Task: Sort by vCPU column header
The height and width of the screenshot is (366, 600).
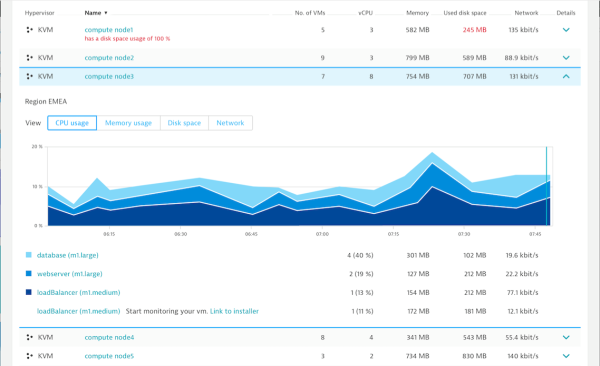Action: pos(365,13)
